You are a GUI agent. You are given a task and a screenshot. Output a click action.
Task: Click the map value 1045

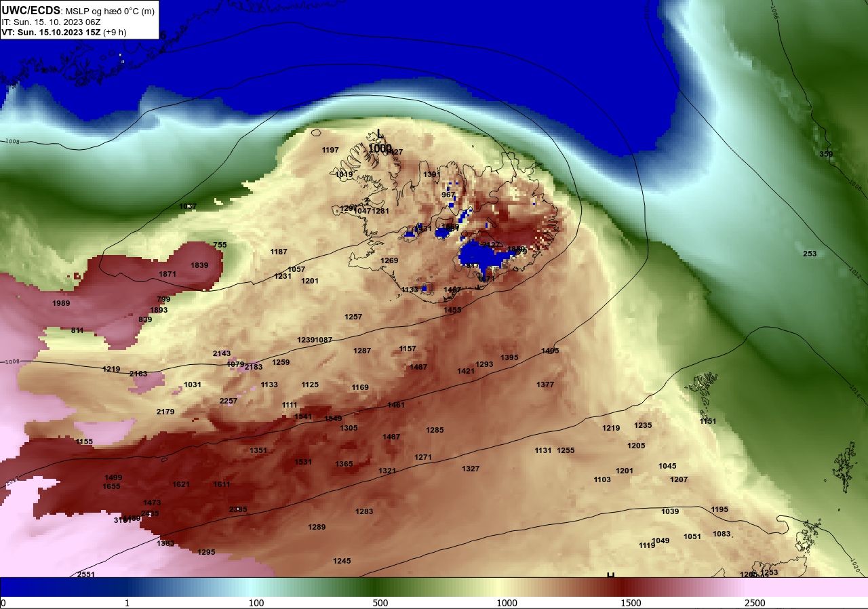tap(667, 466)
